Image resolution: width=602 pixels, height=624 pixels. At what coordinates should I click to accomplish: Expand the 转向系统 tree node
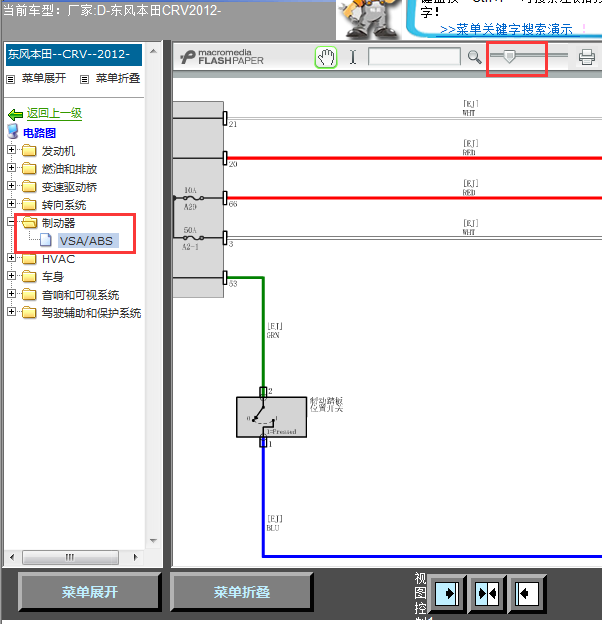(x=12, y=203)
